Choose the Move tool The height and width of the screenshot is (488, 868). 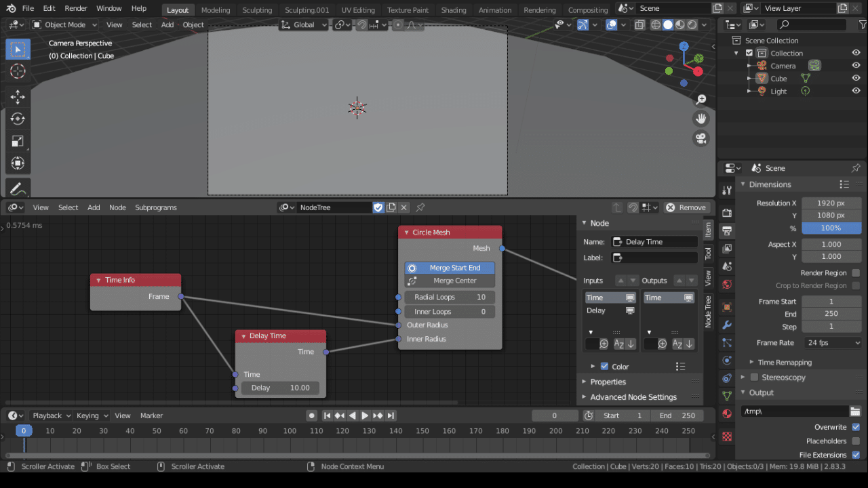[18, 97]
